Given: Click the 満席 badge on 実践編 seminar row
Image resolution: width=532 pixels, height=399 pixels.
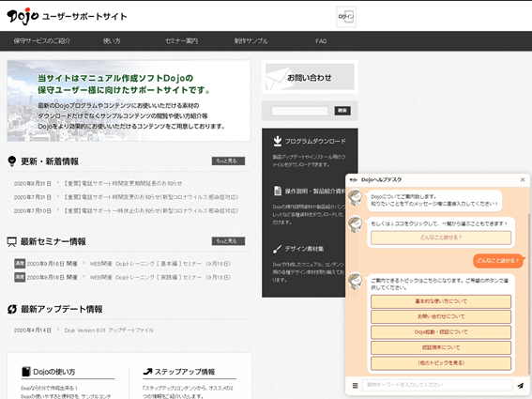Looking at the screenshot, I should point(20,277).
